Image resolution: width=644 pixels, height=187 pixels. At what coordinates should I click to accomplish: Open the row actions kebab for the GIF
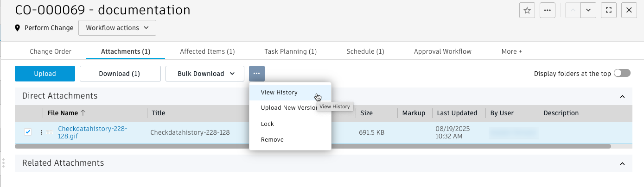coord(41,132)
